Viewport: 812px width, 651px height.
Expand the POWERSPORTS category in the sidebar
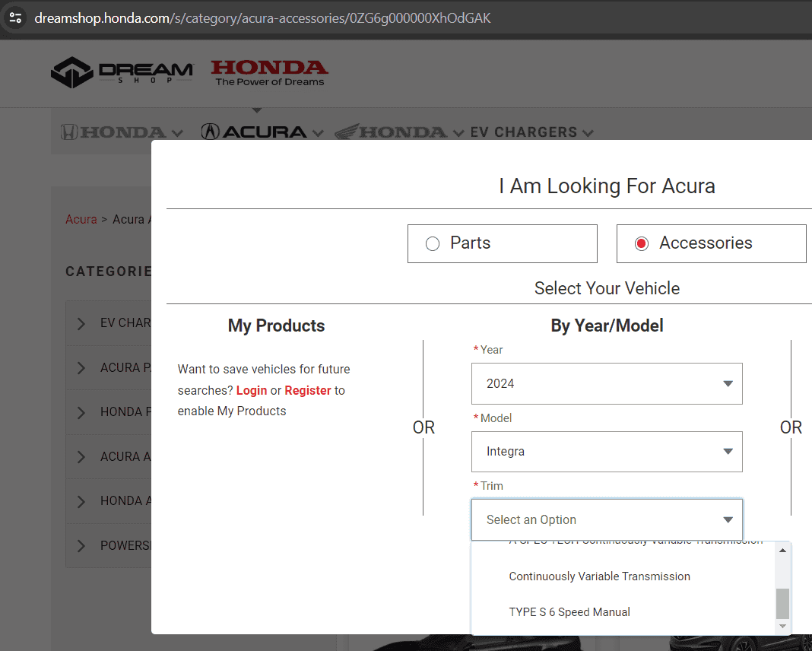pyautogui.click(x=81, y=545)
